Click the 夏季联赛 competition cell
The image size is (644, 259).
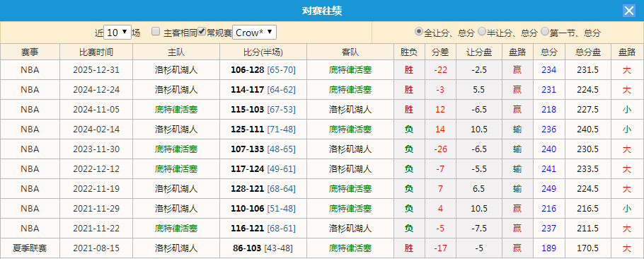30,248
